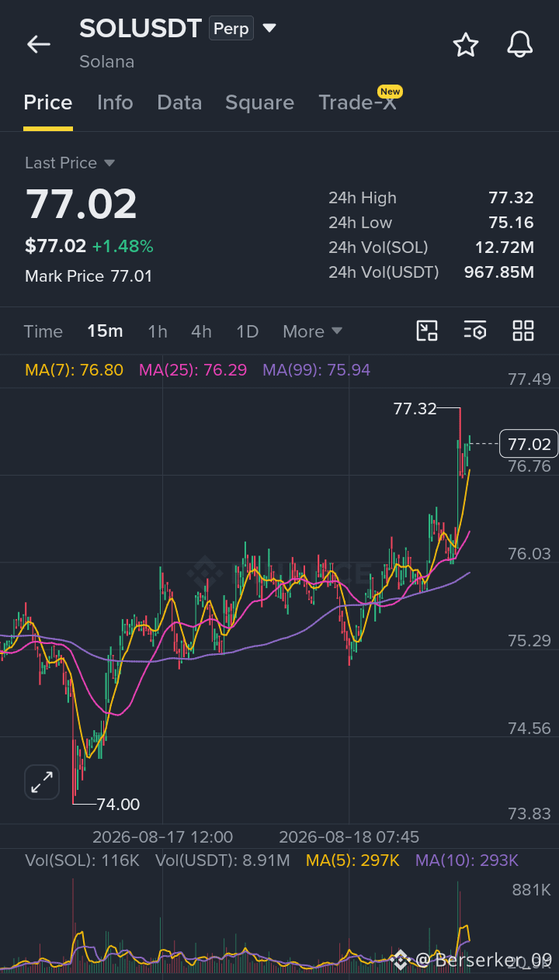The image size is (559, 980).
Task: Tap the 24h Vol(SOL) 12.72M value
Action: point(504,248)
